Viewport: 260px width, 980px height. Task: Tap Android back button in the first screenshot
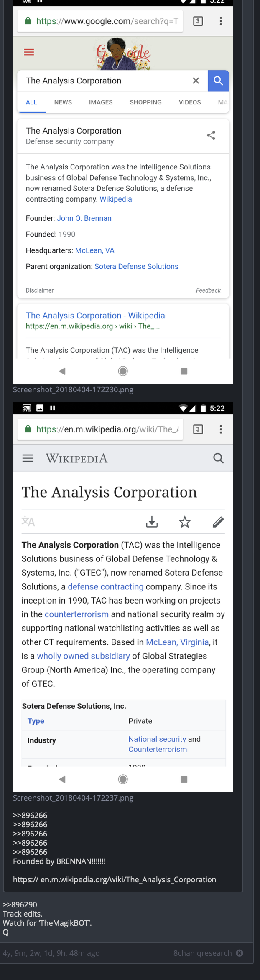tap(62, 371)
